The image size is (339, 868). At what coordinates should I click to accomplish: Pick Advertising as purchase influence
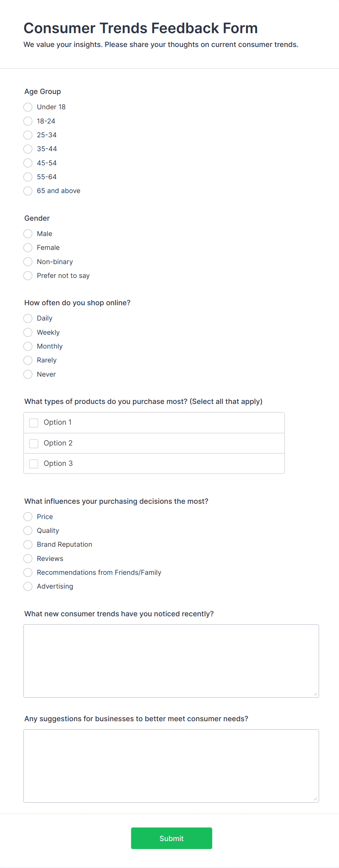28,586
